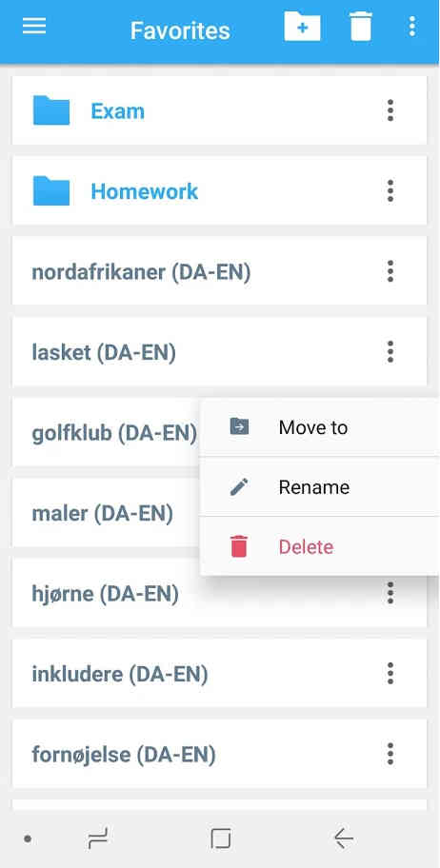Screen dimensions: 440x868
Task: Tap the trash icon in header
Action: [361, 27]
